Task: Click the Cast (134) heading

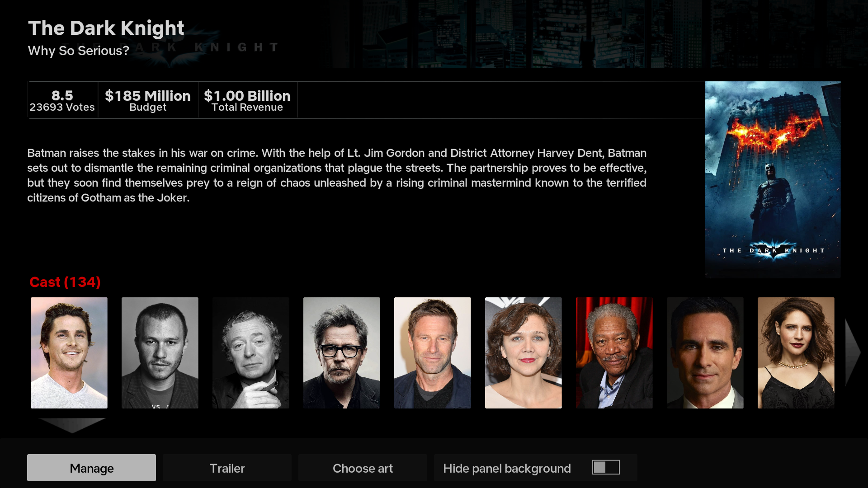Action: [x=65, y=282]
